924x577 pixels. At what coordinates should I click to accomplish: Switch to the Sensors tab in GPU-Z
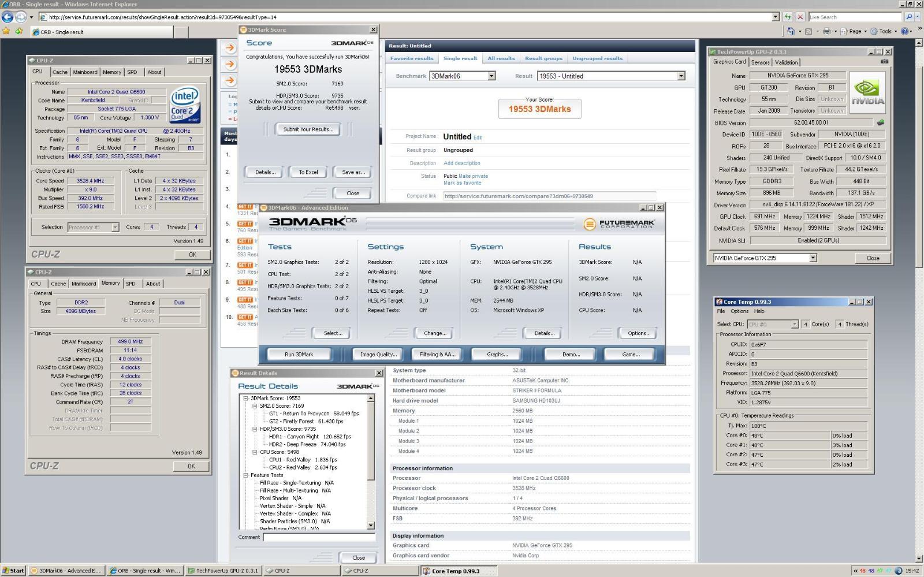pos(760,62)
